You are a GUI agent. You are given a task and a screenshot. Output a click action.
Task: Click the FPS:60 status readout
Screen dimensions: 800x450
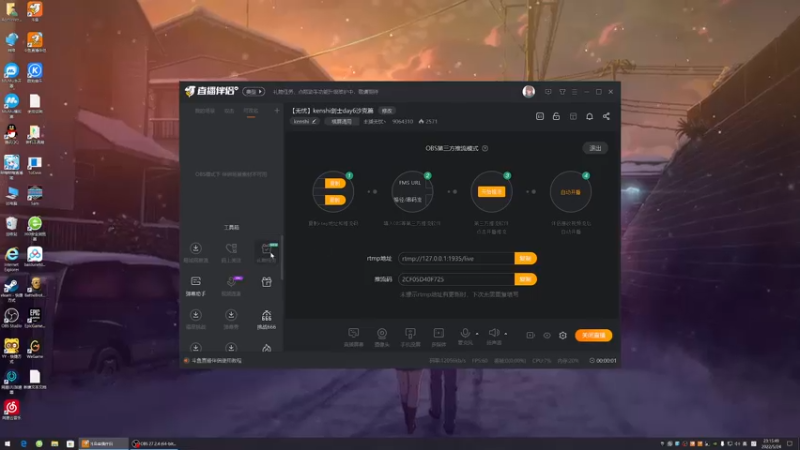[480, 361]
